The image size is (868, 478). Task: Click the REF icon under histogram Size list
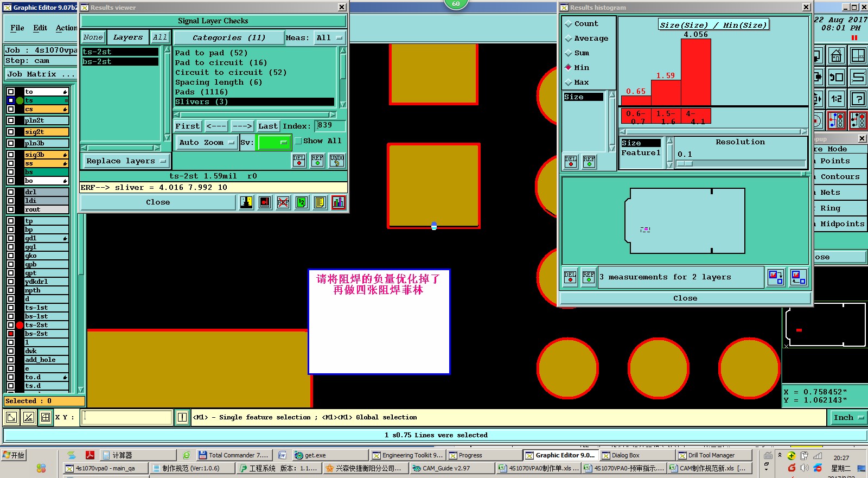point(589,162)
